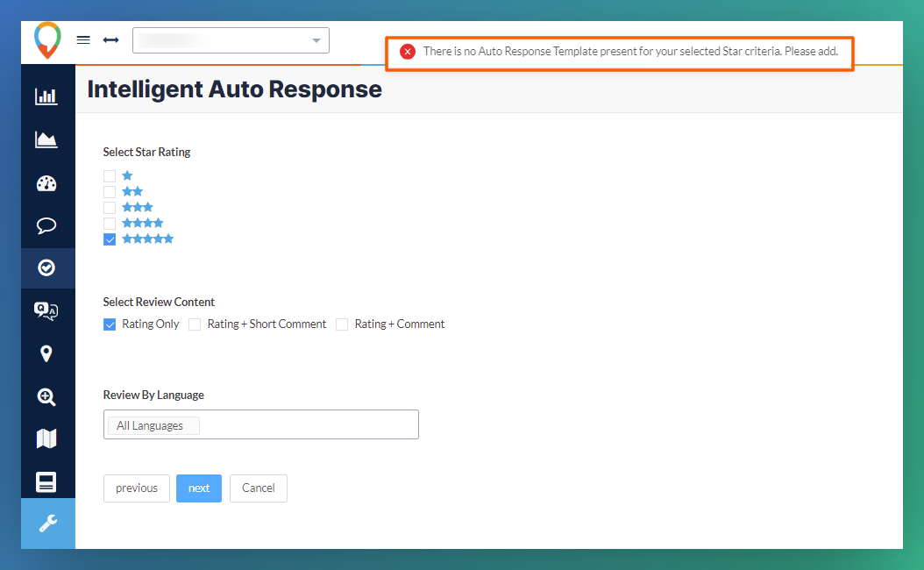Check the Rating + Comment checkbox
Viewport: 924px width, 570px height.
click(x=342, y=324)
